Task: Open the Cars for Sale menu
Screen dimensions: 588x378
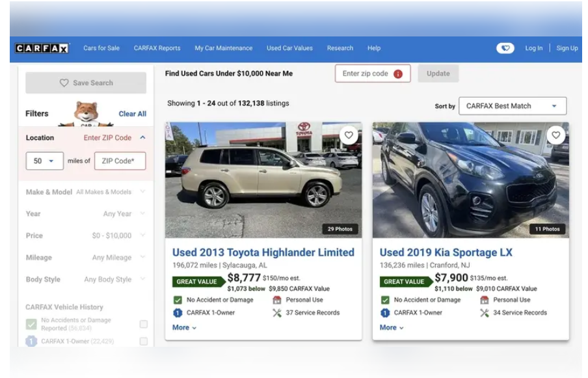Action: (x=101, y=48)
